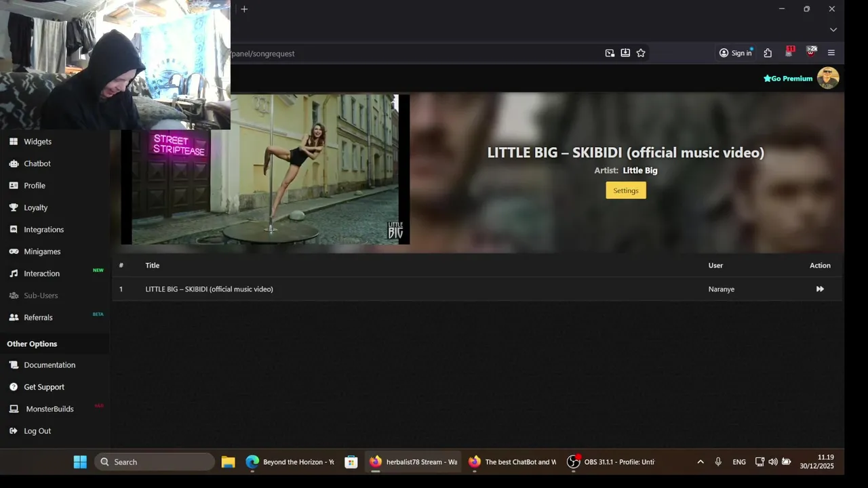This screenshot has height=488, width=868.
Task: Open the browser Extensions puzzle icon
Action: tap(768, 53)
